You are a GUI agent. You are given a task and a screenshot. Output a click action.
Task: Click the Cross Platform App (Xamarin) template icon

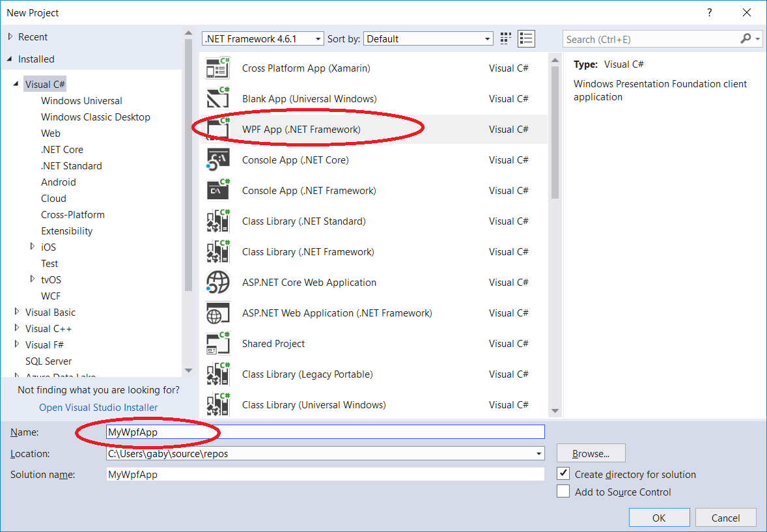(217, 68)
